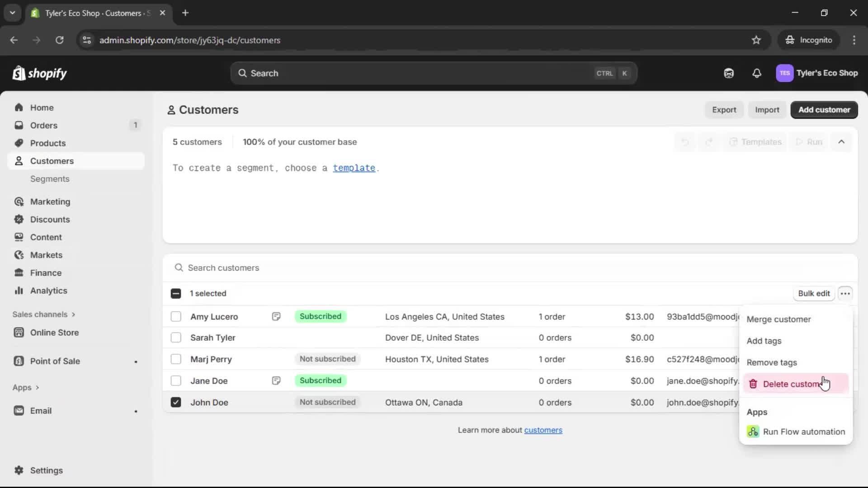The height and width of the screenshot is (488, 868).
Task: Select Merge customer menu option
Action: coord(778,319)
